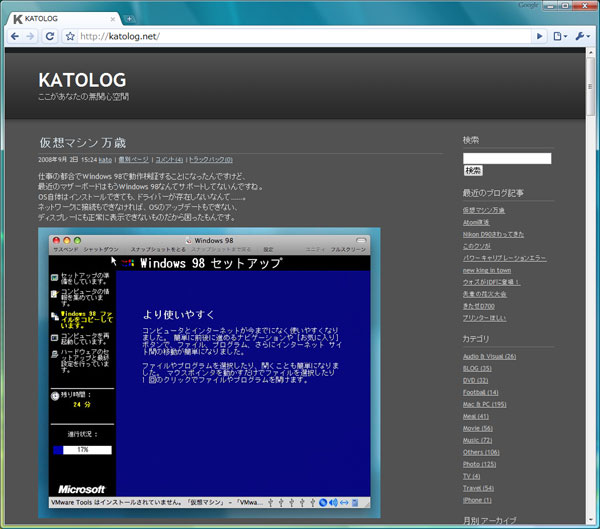Open the post title 仮想マシン万歳

(83, 143)
